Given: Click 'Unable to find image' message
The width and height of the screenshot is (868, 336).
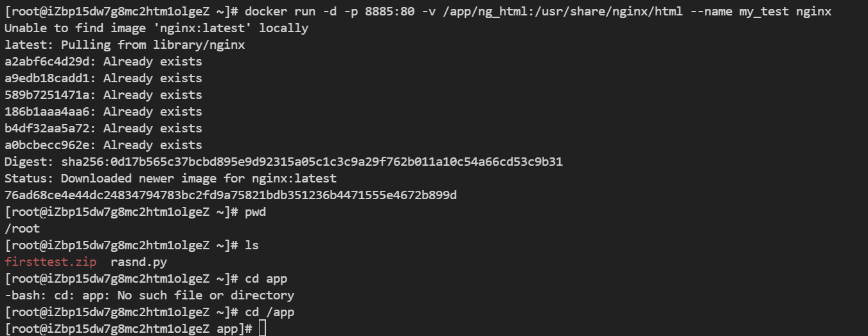Looking at the screenshot, I should [x=156, y=28].
